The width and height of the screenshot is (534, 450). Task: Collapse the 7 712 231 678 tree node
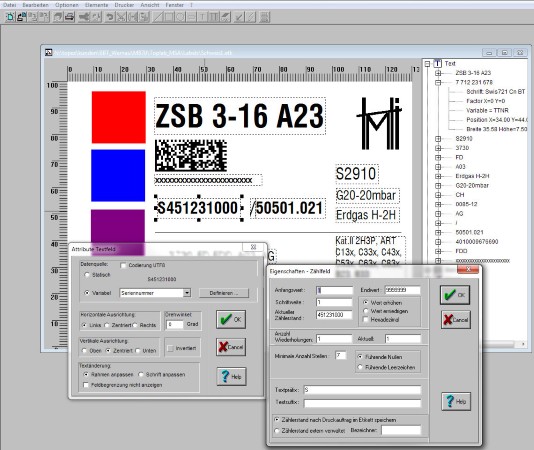click(438, 82)
